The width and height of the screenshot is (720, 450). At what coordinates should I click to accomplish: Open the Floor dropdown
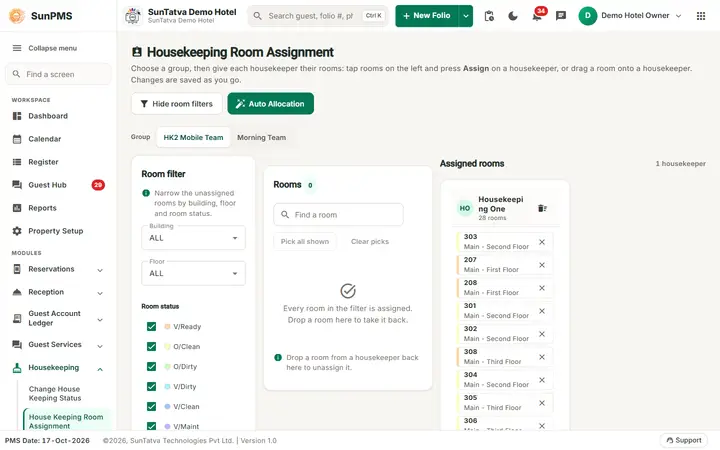pos(193,273)
